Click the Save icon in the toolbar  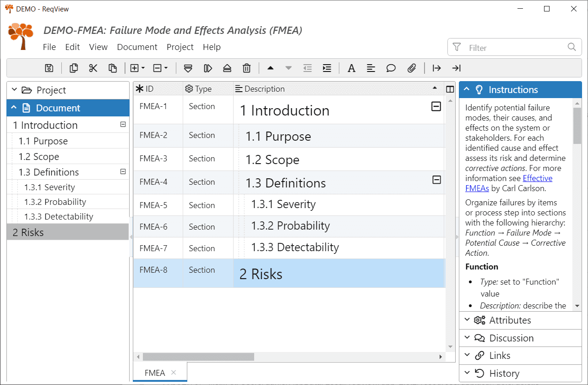click(x=49, y=68)
